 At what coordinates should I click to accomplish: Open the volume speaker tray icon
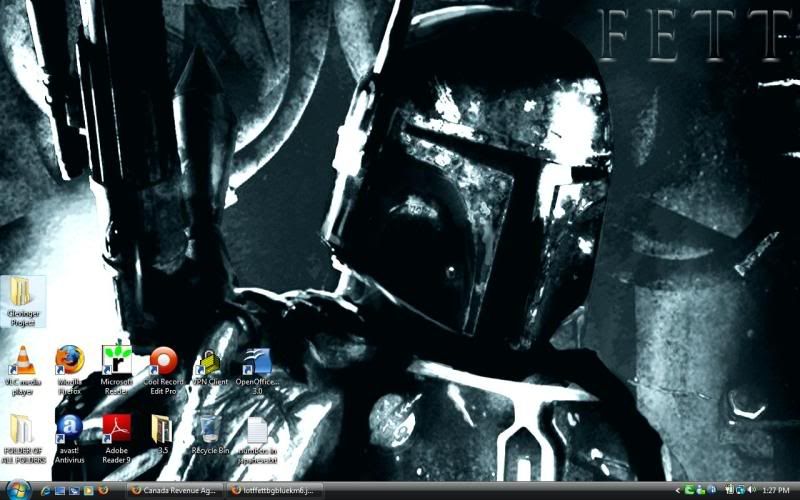tap(751, 490)
